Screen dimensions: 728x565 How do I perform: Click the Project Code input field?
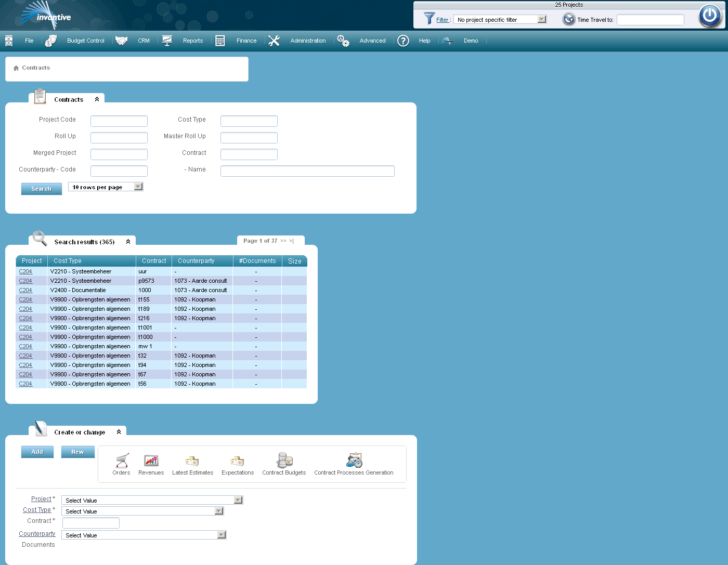tap(119, 121)
